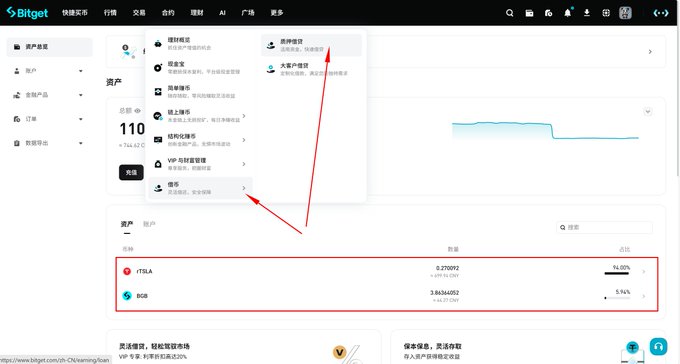Viewport: 680px width, 364px height.
Task: Open 行情 in top navigation
Action: pos(110,13)
